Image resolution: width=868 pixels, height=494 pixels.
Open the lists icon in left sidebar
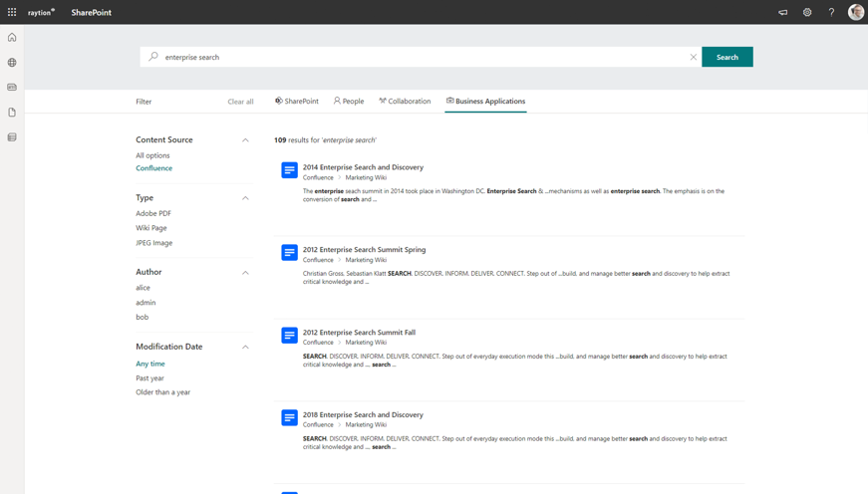[12, 137]
